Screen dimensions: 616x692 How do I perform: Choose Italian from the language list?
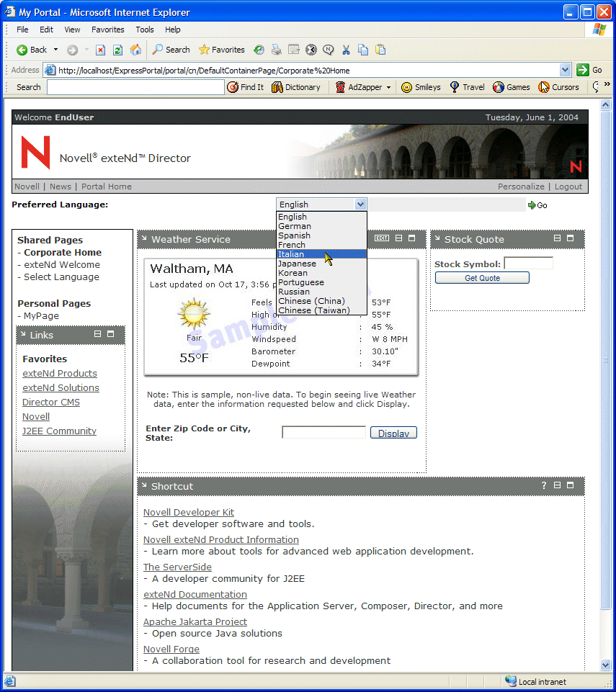(321, 254)
